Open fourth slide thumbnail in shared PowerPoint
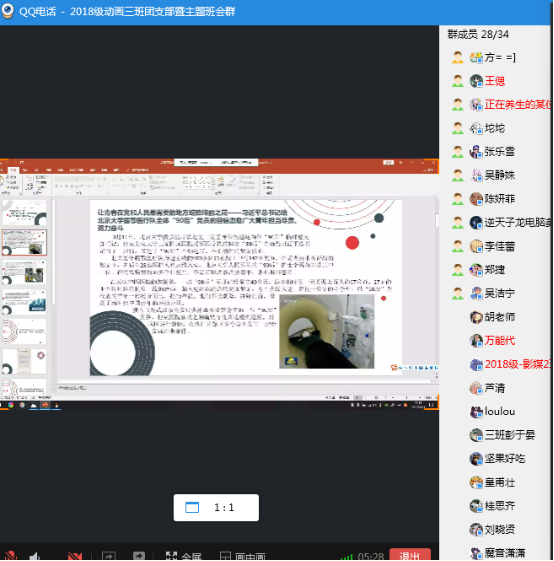 coord(24,302)
